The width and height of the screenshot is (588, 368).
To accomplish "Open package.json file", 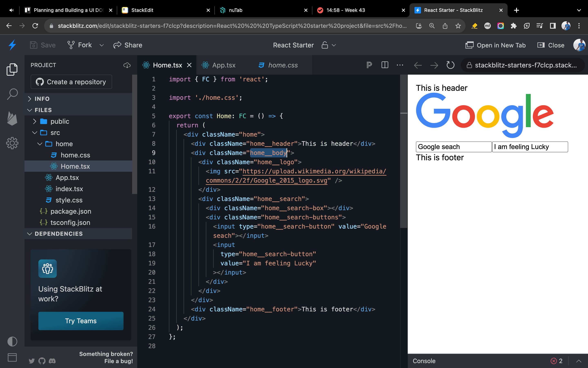I will (x=78, y=211).
